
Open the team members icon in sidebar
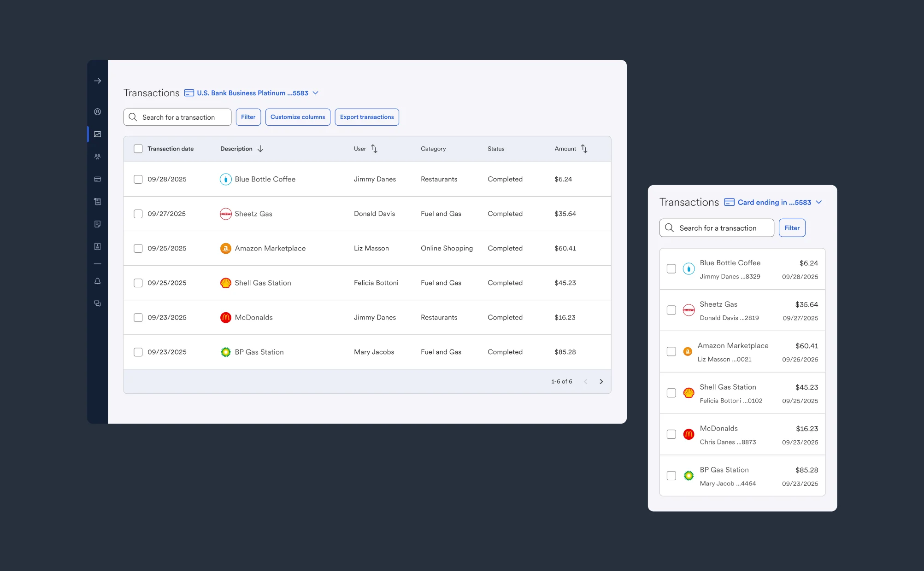97,157
